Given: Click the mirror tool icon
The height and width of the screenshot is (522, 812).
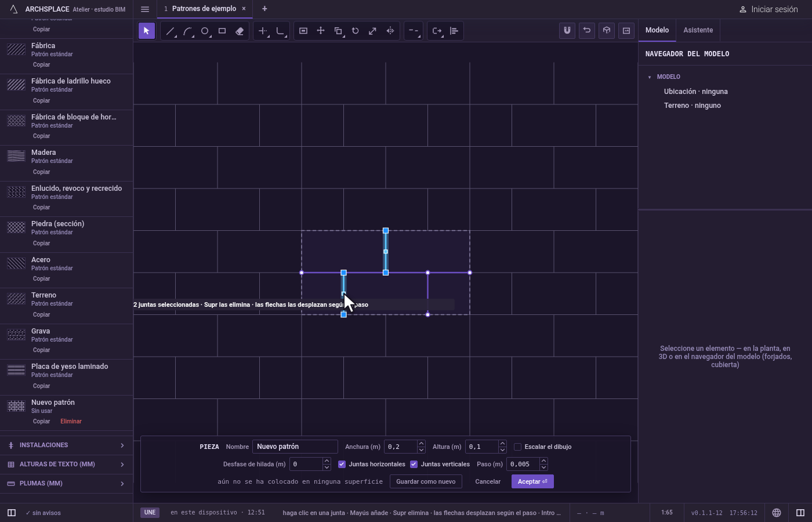Looking at the screenshot, I should point(390,31).
